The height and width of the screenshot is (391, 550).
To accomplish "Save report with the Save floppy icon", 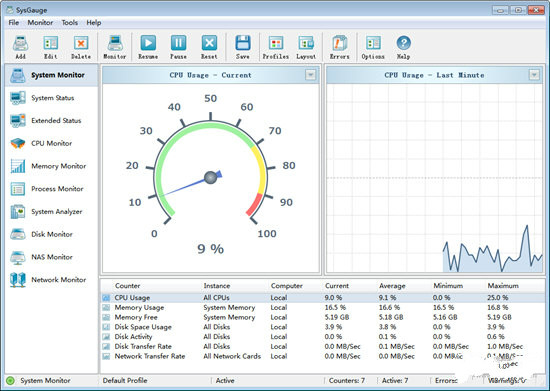I will pos(243,43).
